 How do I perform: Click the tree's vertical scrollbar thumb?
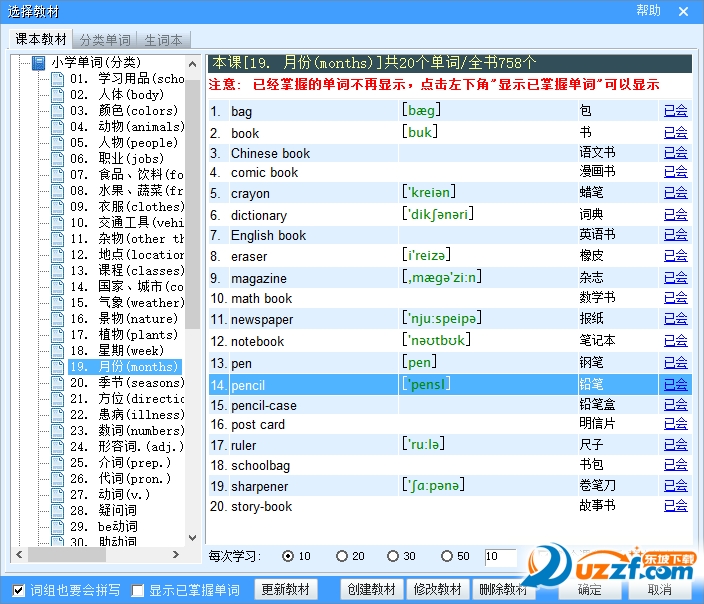tap(193, 204)
